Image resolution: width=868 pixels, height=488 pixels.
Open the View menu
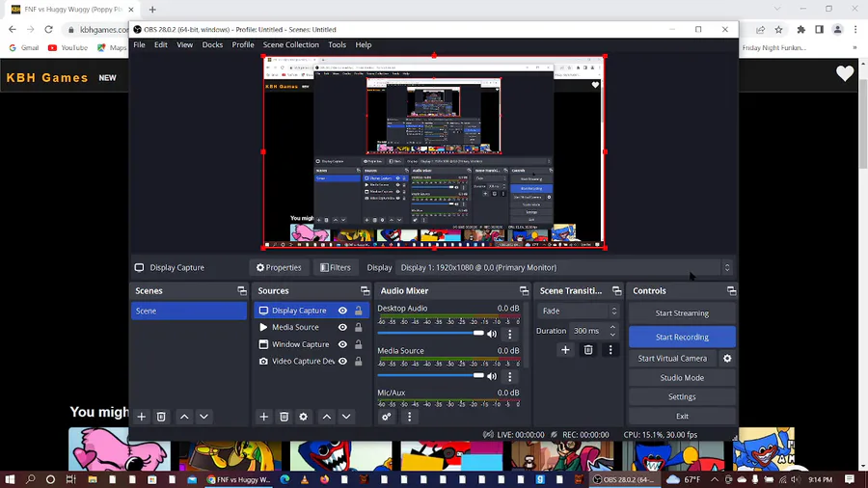tap(184, 44)
